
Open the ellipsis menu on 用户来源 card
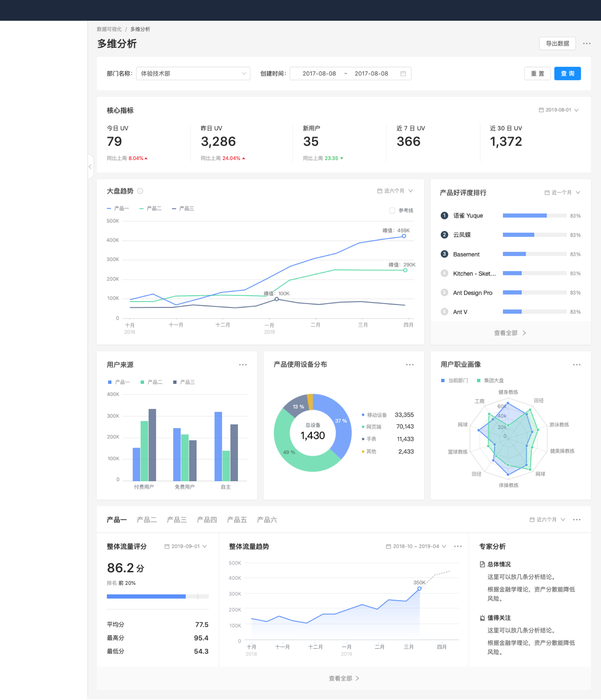[x=243, y=365]
